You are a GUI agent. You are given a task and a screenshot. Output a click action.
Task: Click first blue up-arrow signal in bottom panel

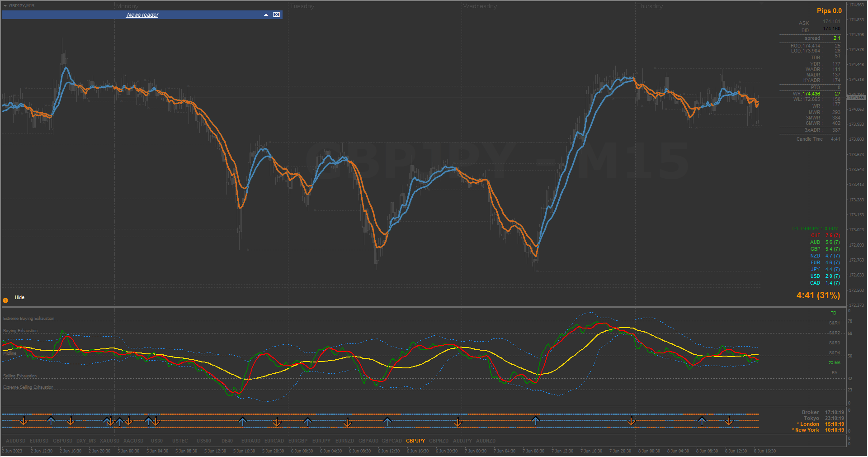[x=51, y=421]
